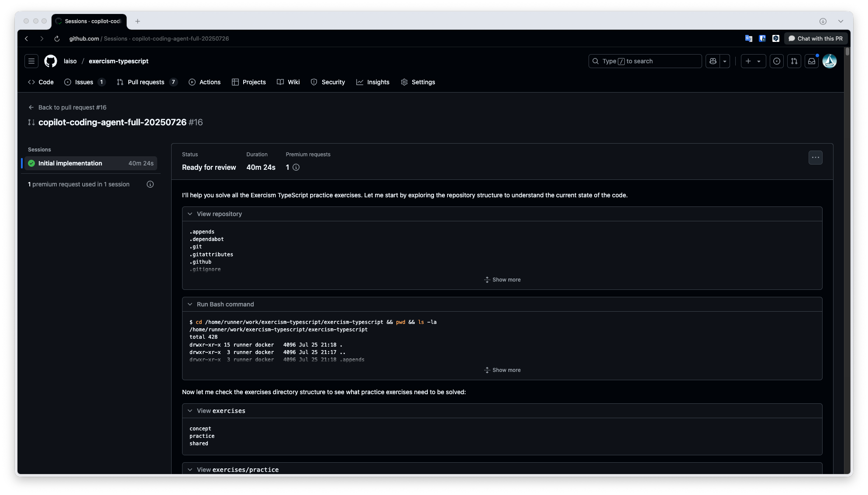Select the Sessions copilot-coding browser tab

point(89,21)
